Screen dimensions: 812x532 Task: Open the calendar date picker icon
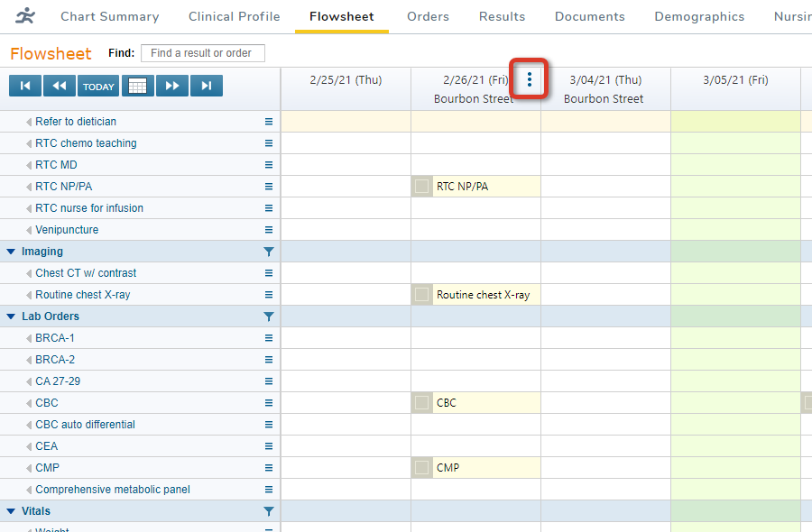click(x=137, y=86)
